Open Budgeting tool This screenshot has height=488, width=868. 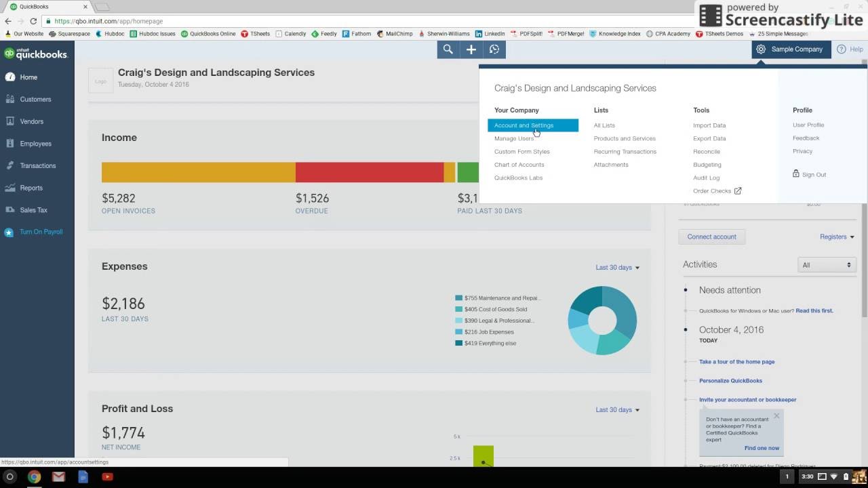707,165
